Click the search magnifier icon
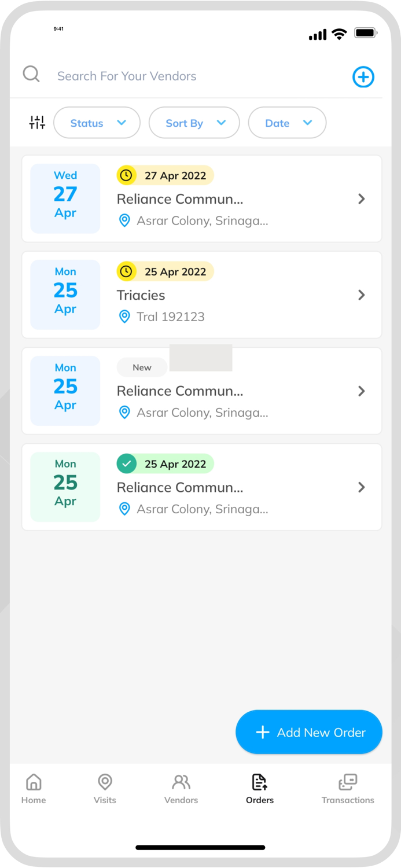 31,75
